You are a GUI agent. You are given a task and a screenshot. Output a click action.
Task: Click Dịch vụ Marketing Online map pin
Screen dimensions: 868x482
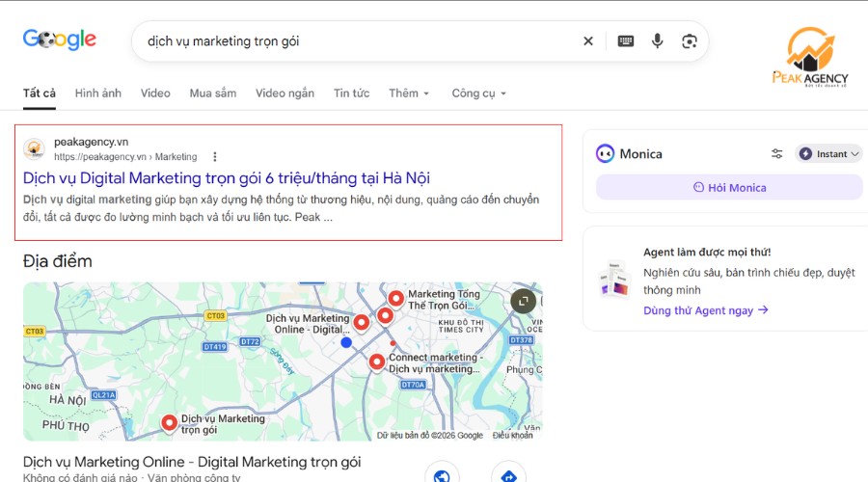[362, 322]
